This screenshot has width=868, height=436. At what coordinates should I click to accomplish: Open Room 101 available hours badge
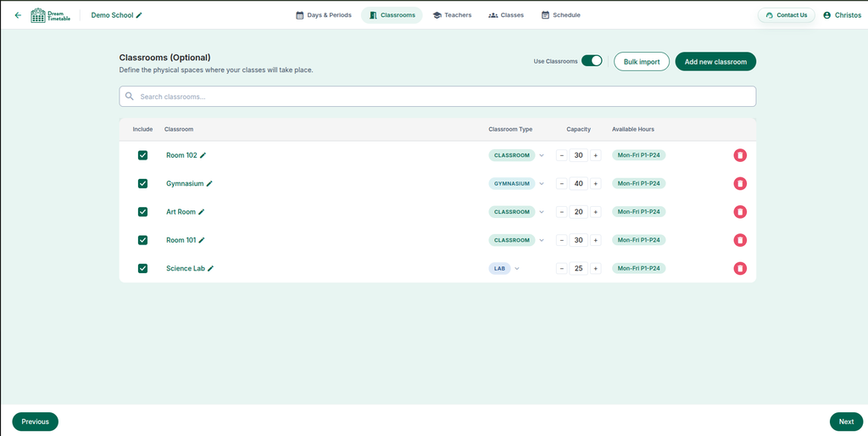pos(639,240)
